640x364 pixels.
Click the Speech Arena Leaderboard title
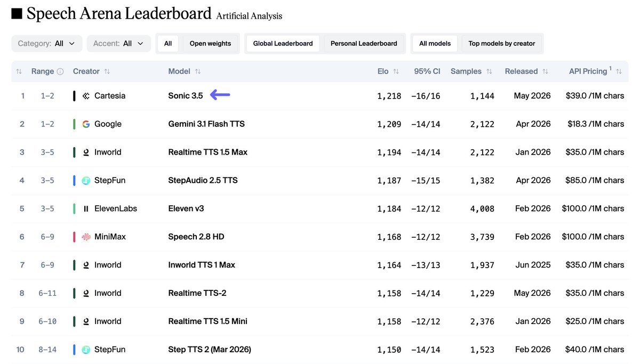tap(119, 14)
